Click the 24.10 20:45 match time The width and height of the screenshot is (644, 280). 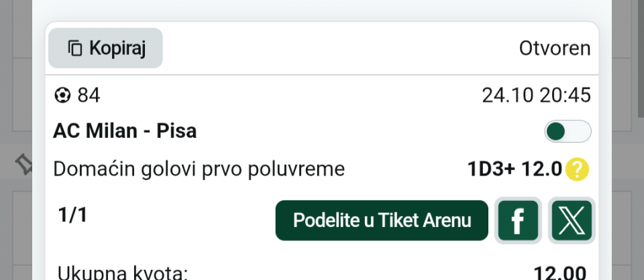coord(536,96)
